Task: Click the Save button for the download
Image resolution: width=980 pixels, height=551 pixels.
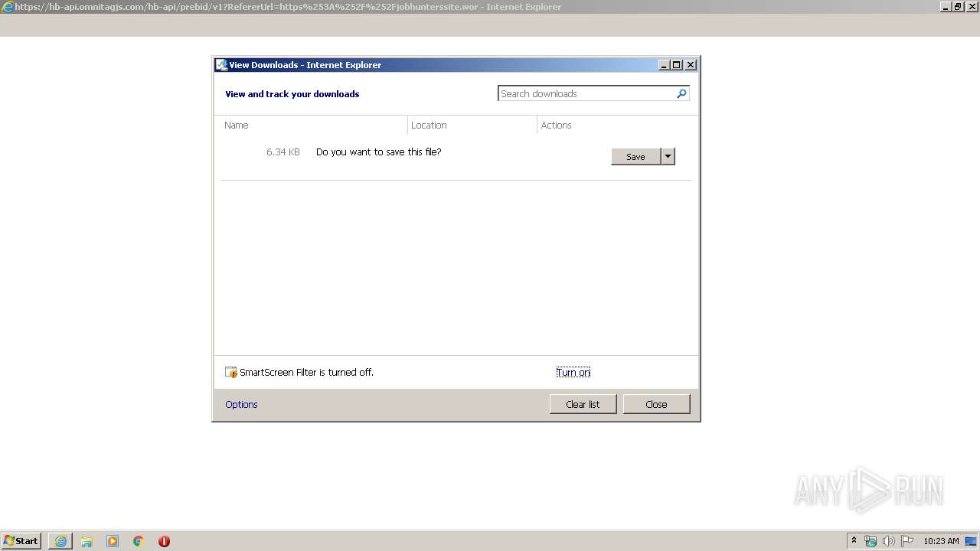Action: 635,157
